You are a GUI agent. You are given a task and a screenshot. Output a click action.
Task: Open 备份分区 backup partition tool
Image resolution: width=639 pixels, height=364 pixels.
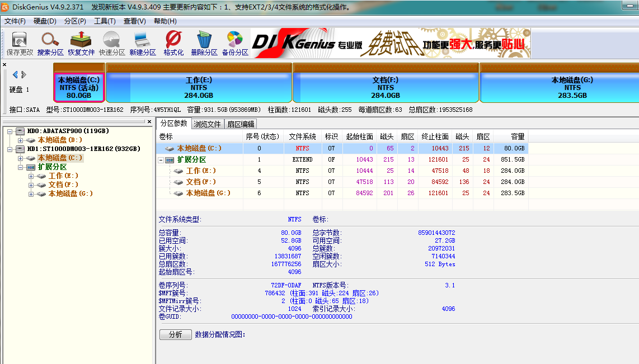[x=234, y=44]
